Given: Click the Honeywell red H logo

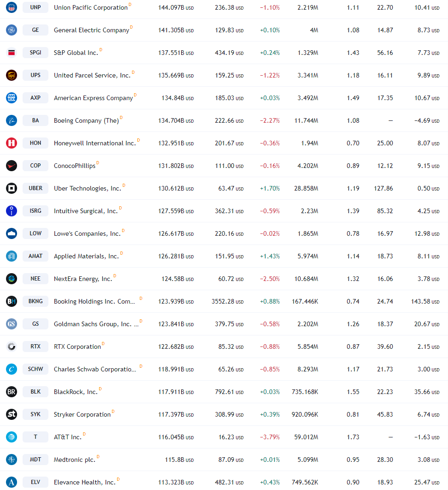Looking at the screenshot, I should (12, 143).
